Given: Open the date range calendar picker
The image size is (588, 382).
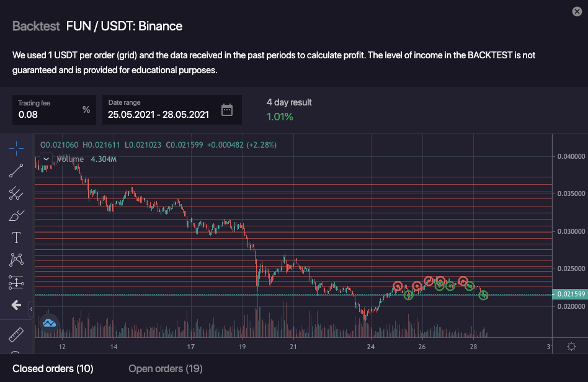Looking at the screenshot, I should tap(227, 110).
